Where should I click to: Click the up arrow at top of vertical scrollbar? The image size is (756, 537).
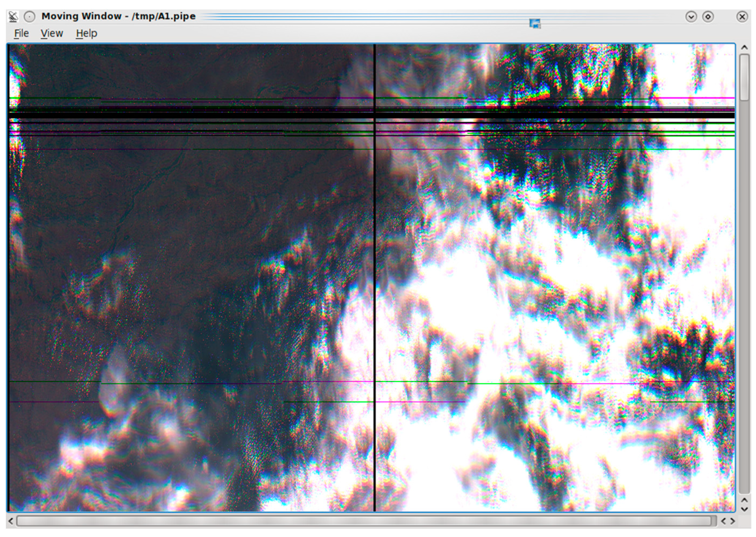coord(744,48)
